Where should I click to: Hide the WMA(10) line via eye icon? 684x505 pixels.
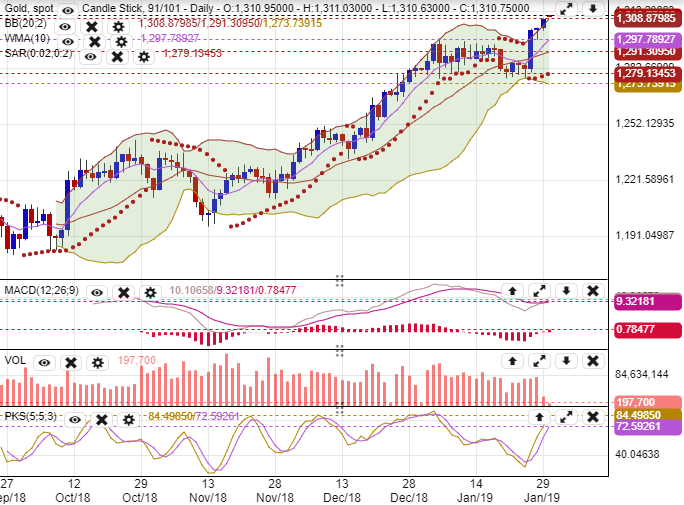(67, 41)
